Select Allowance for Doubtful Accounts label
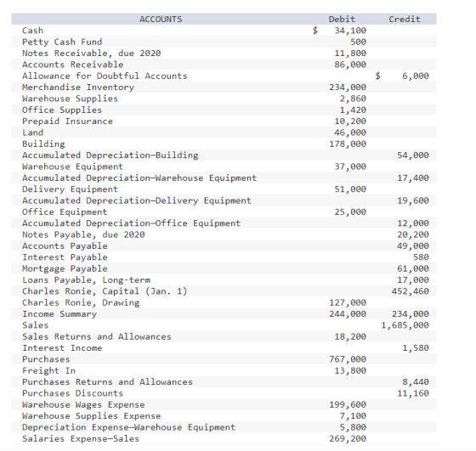This screenshot has height=451, width=476. 105,76
